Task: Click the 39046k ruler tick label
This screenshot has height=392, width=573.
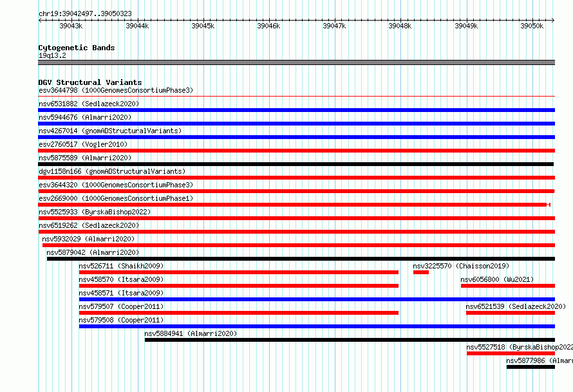Action: pyautogui.click(x=268, y=26)
